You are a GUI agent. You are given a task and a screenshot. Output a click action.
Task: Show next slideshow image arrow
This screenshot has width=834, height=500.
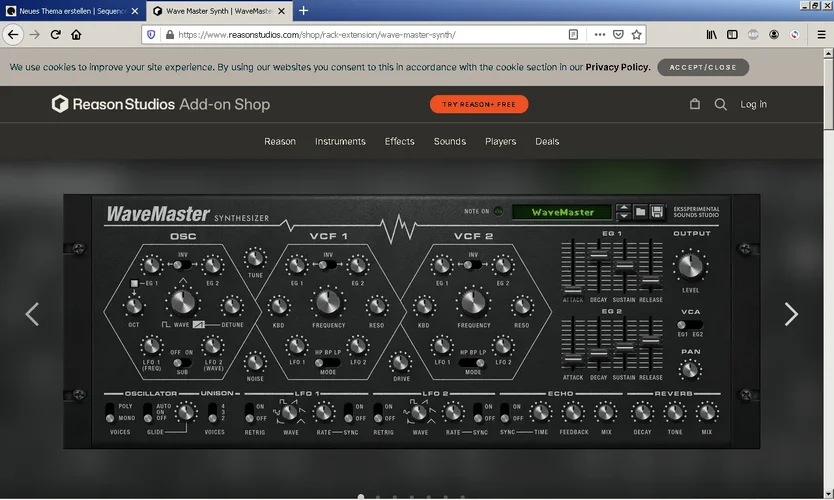pyautogui.click(x=791, y=314)
